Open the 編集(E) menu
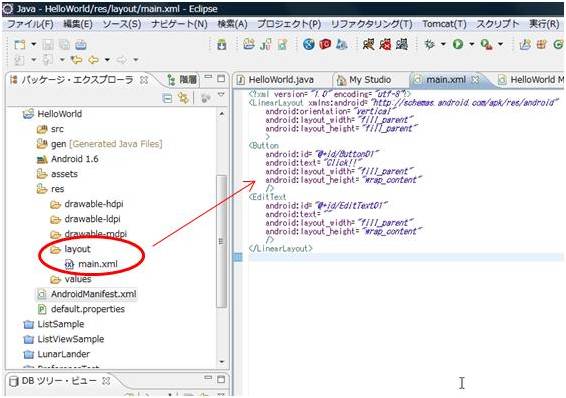Image resolution: width=566 pixels, height=398 pixels. click(x=78, y=25)
